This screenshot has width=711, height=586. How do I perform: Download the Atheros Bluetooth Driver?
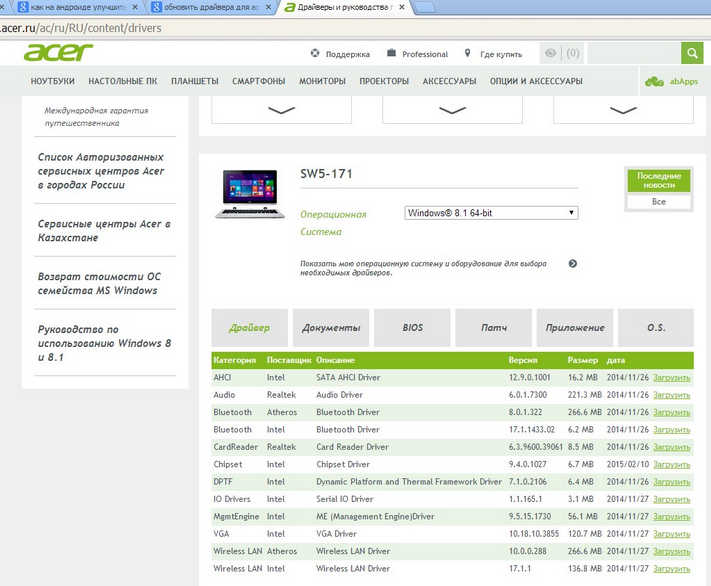point(672,412)
